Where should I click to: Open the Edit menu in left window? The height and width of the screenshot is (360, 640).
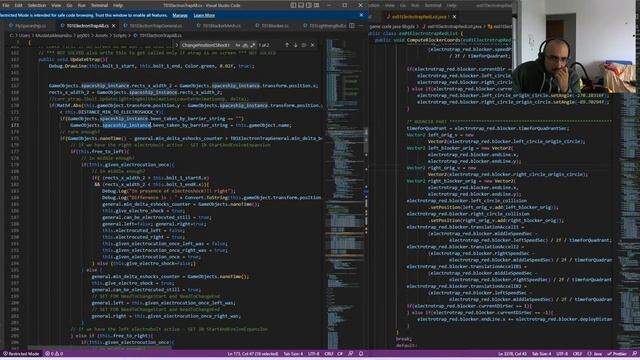pos(19,5)
